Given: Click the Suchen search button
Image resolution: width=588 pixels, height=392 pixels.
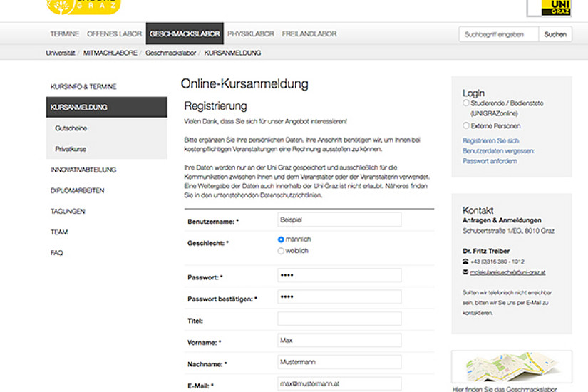Looking at the screenshot, I should tap(555, 34).
